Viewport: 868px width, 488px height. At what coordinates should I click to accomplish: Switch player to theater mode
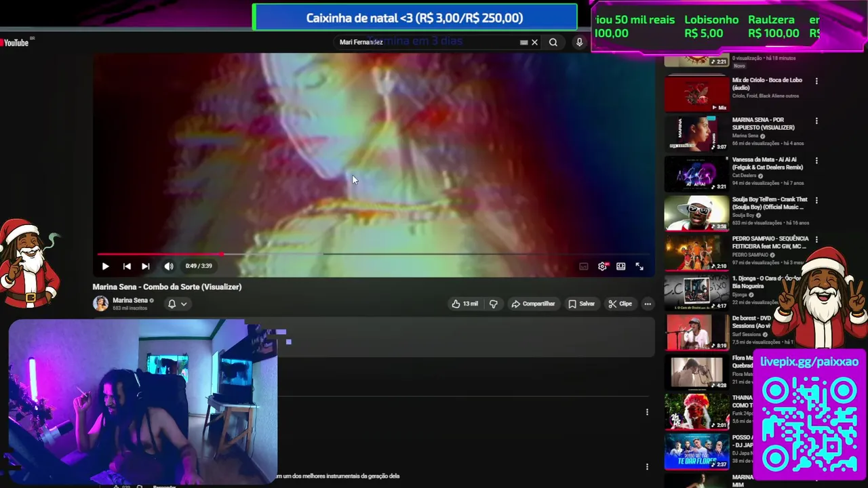(x=620, y=266)
